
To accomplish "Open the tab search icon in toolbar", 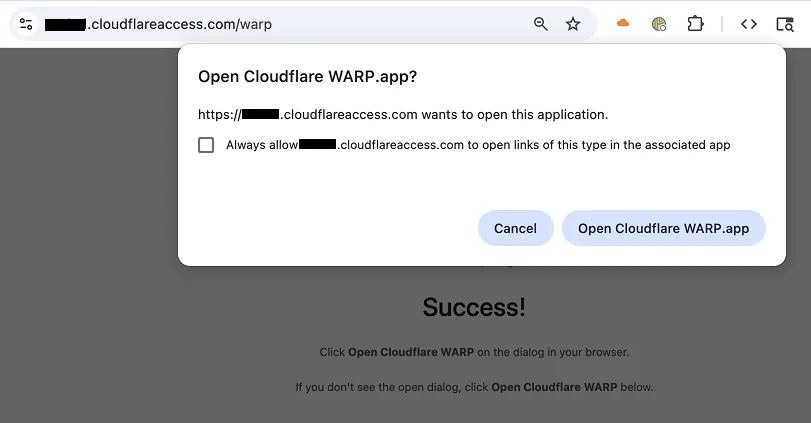I will coord(784,24).
